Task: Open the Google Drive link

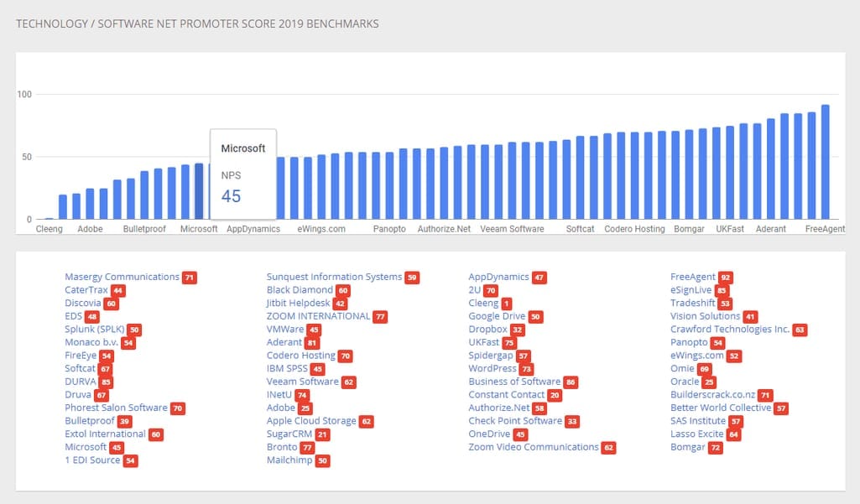Action: click(x=497, y=316)
